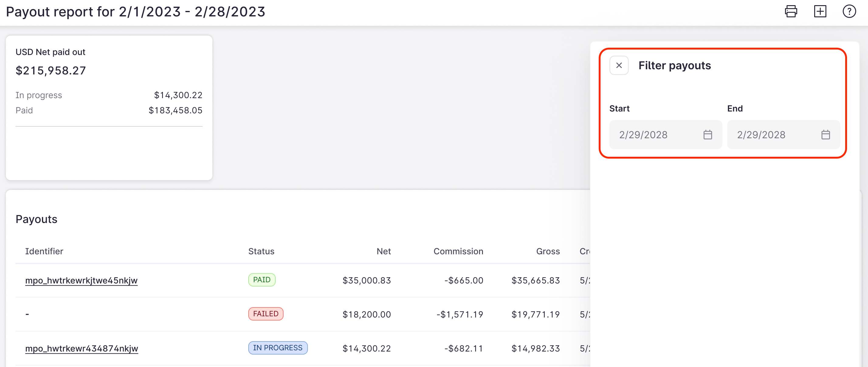Image resolution: width=868 pixels, height=367 pixels.
Task: Click the print report icon
Action: point(791,12)
